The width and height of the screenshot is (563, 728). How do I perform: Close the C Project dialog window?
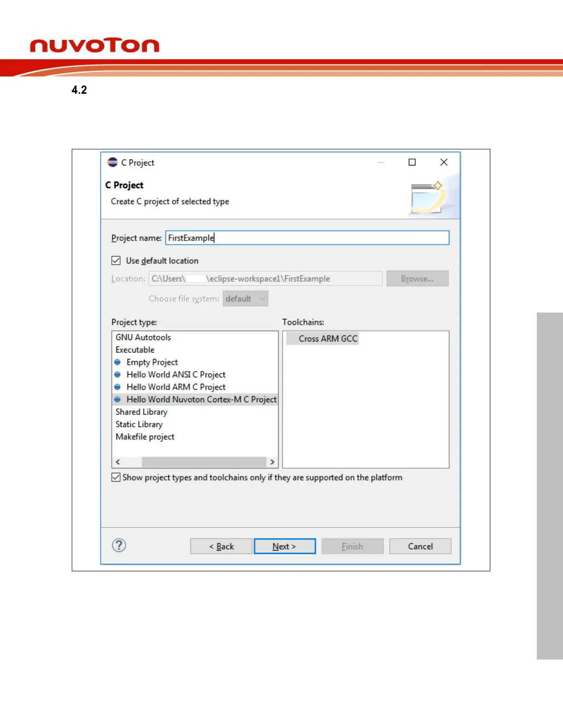pos(444,162)
